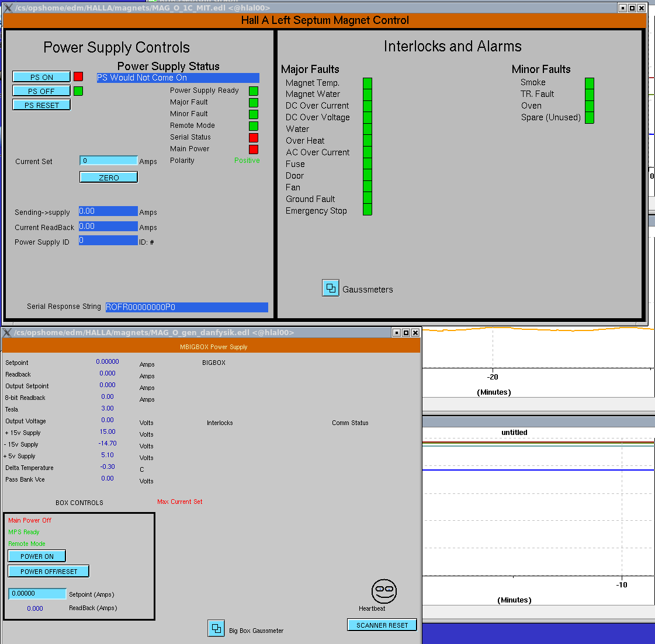This screenshot has width=655, height=644.
Task: Click the + 15v Supply value 15.00
Action: pos(108,431)
